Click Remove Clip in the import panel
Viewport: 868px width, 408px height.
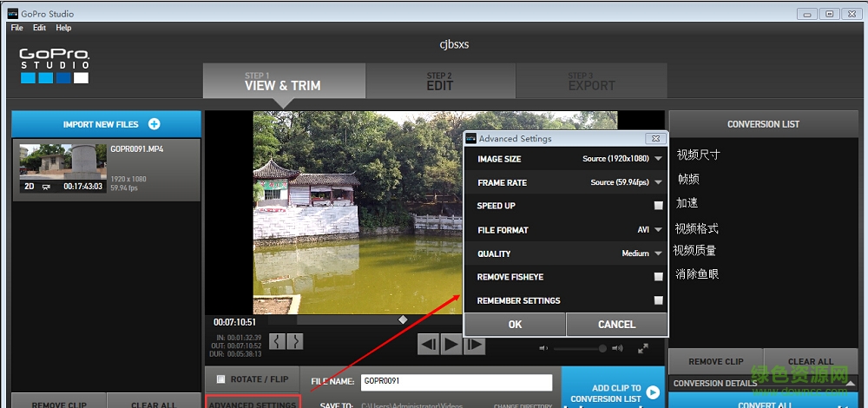(x=59, y=401)
